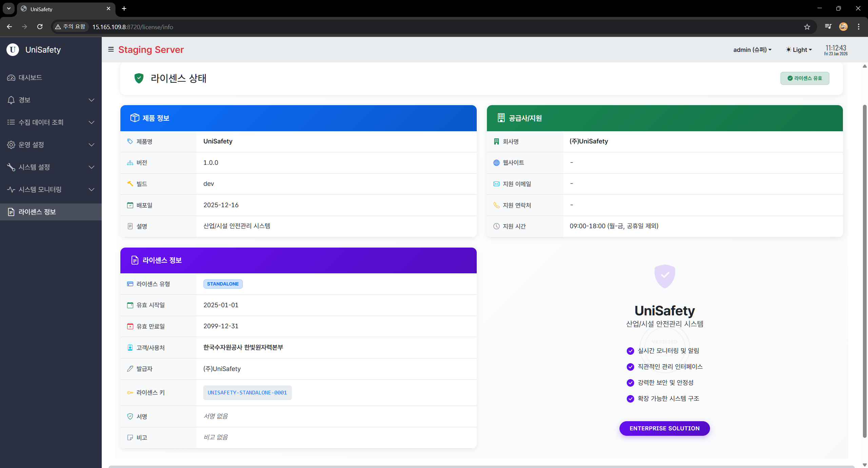Expand the 경보 sidebar menu
Image resolution: width=868 pixels, height=468 pixels.
click(x=51, y=100)
